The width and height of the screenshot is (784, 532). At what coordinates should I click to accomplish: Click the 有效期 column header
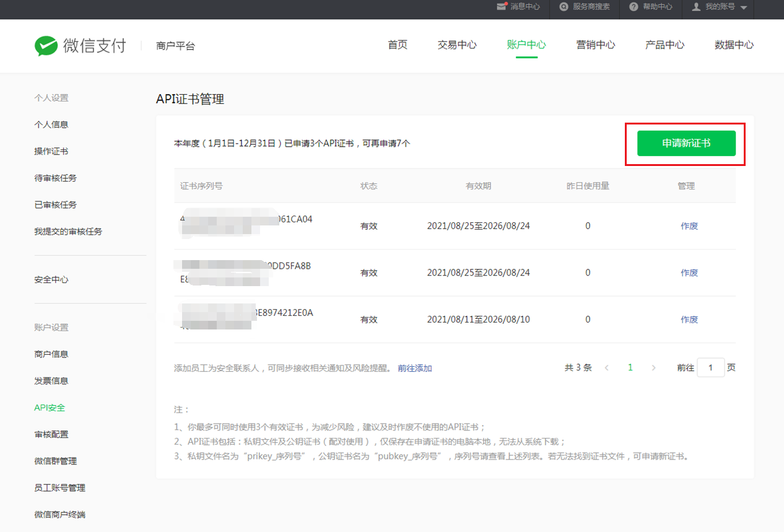tap(479, 186)
